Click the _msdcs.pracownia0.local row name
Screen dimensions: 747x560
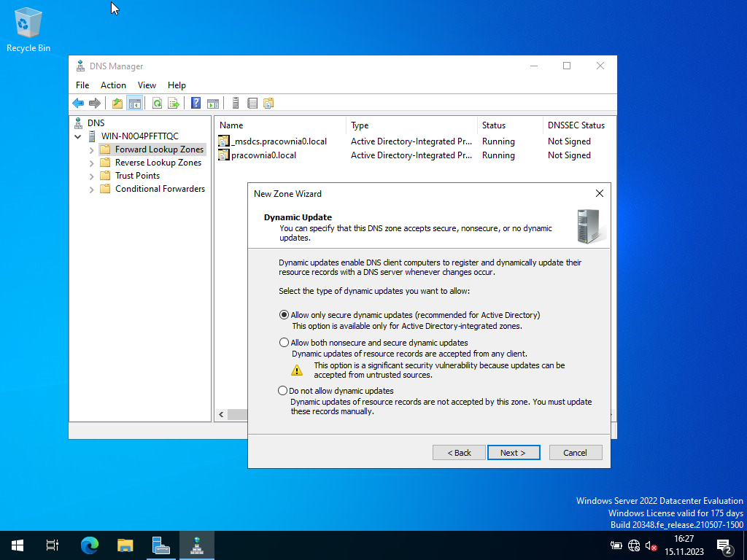click(279, 141)
